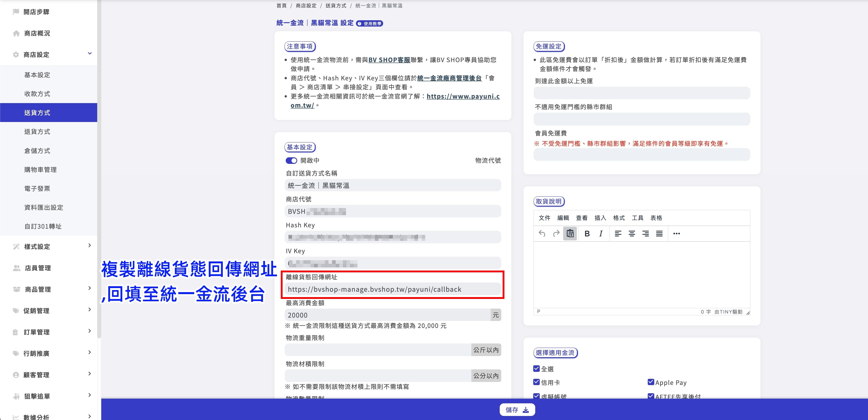Click the redo icon in editor toolbar
Screen dimensions: 868x420
coord(556,234)
